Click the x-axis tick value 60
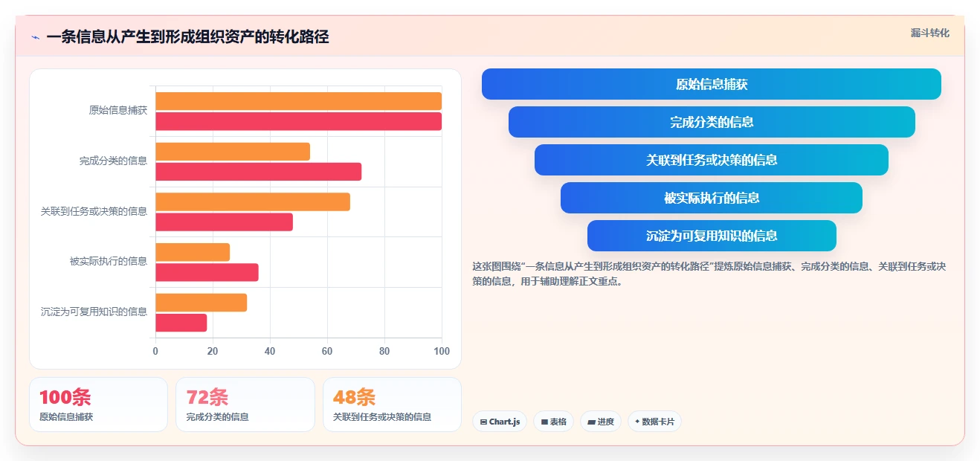Screen dimensions: 980x461 [x=327, y=351]
